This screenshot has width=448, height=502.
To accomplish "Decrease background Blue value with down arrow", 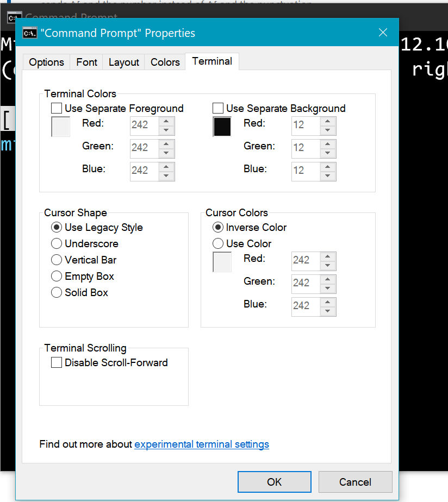I will pyautogui.click(x=327, y=175).
